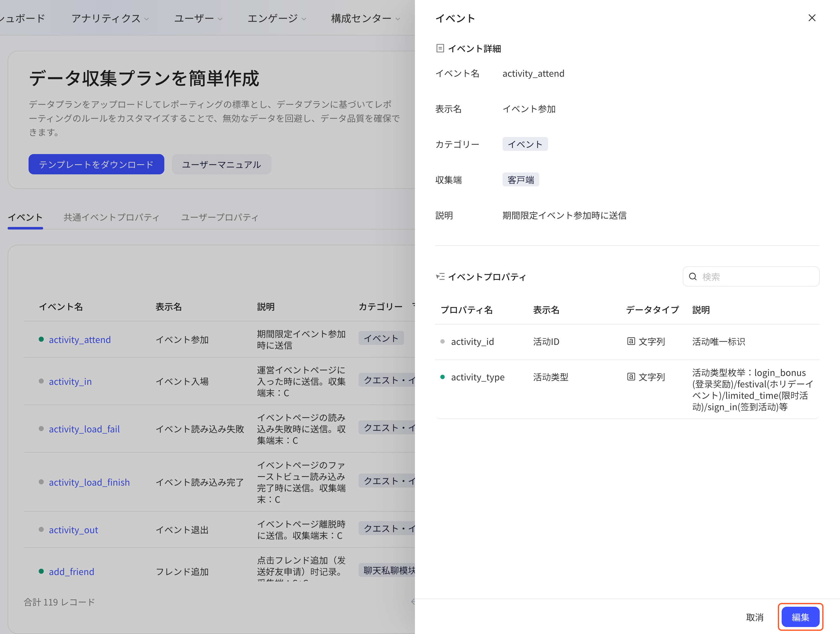The width and height of the screenshot is (840, 634).
Task: Click テンプレートをダウンロード button
Action: click(x=96, y=164)
